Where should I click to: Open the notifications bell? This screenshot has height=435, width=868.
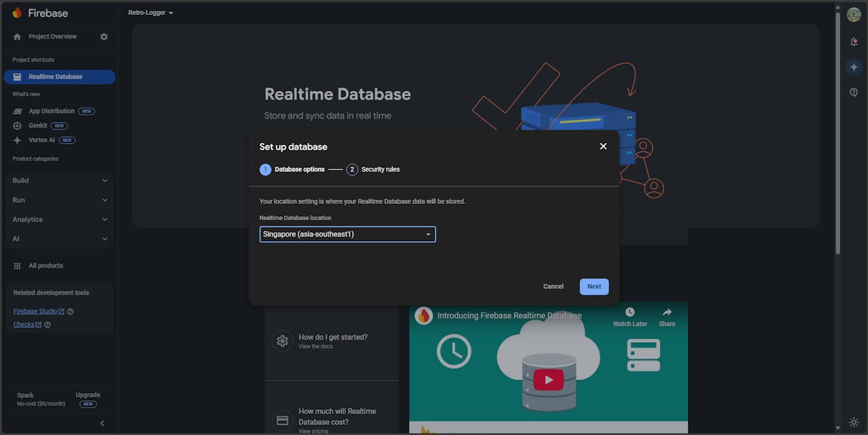point(854,42)
